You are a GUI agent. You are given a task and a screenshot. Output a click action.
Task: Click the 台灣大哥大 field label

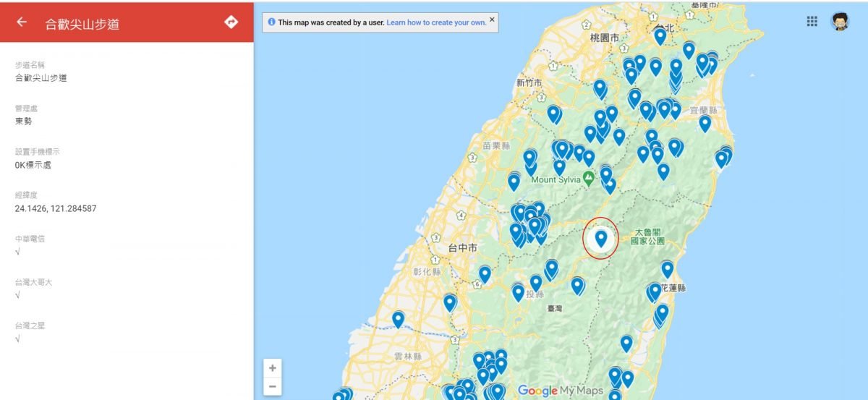click(x=33, y=282)
